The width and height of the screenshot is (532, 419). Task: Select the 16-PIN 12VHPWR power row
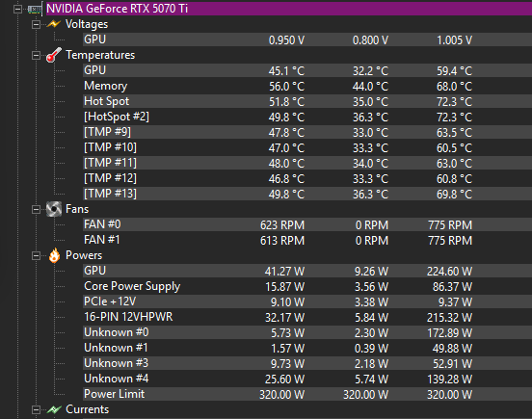307,317
